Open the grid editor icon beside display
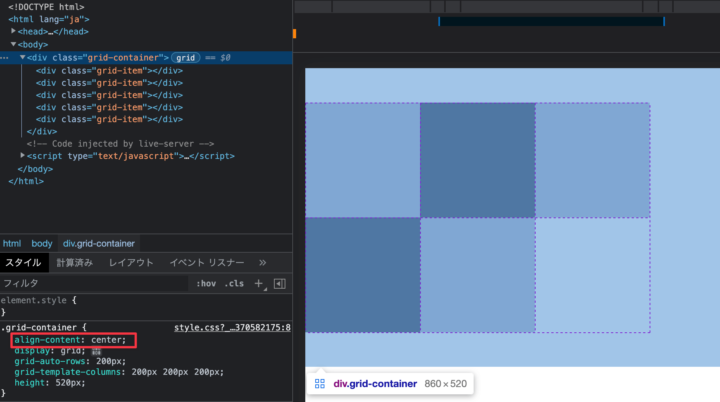This screenshot has width=720, height=402. tap(96, 351)
